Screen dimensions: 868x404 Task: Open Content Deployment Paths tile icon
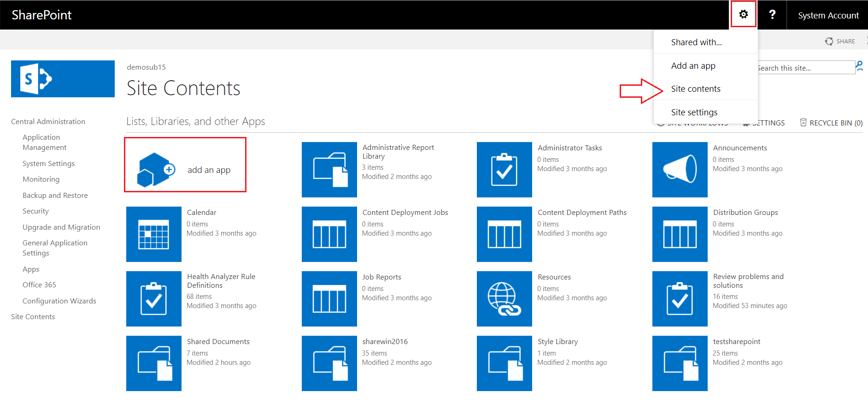(x=504, y=234)
